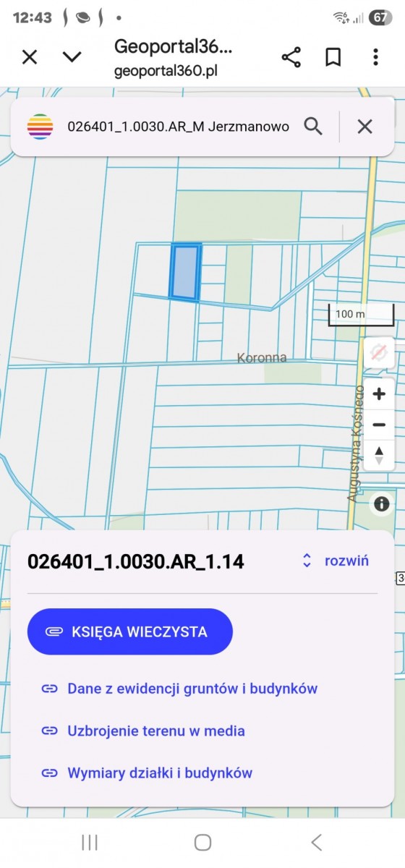The width and height of the screenshot is (405, 868).
Task: Zoom out of the map
Action: (378, 425)
